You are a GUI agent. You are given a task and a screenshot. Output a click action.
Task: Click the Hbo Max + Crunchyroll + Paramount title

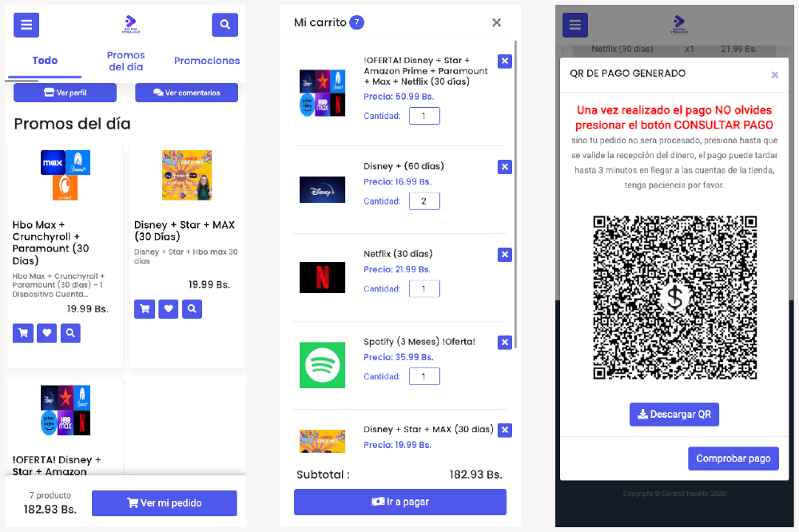pos(50,243)
